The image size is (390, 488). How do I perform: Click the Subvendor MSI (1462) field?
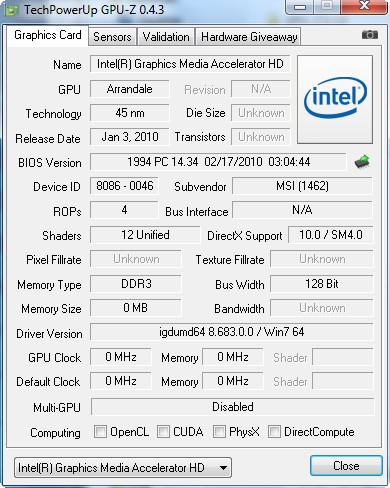(x=302, y=186)
